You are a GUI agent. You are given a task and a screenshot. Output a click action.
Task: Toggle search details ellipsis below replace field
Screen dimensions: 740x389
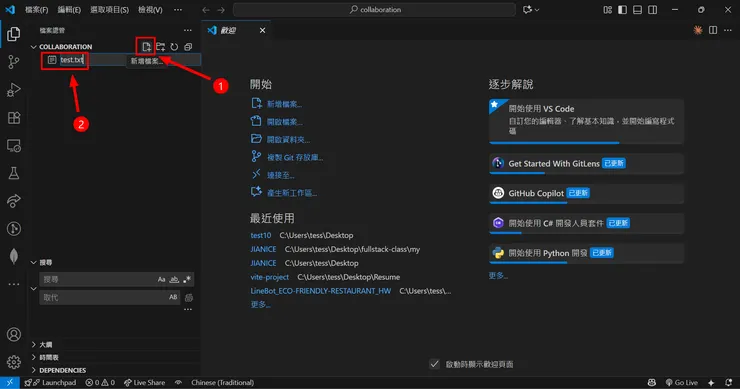click(188, 310)
